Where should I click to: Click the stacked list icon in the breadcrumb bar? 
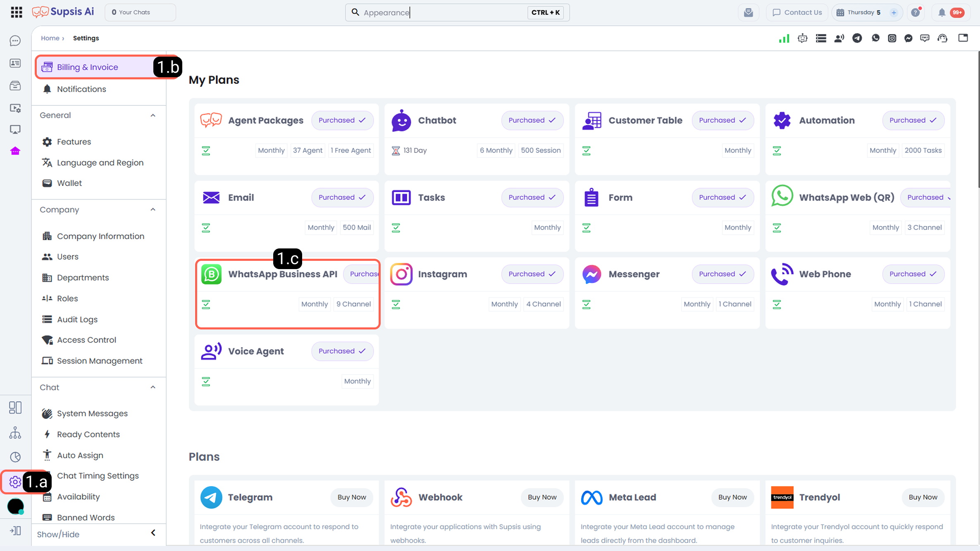[x=821, y=38]
